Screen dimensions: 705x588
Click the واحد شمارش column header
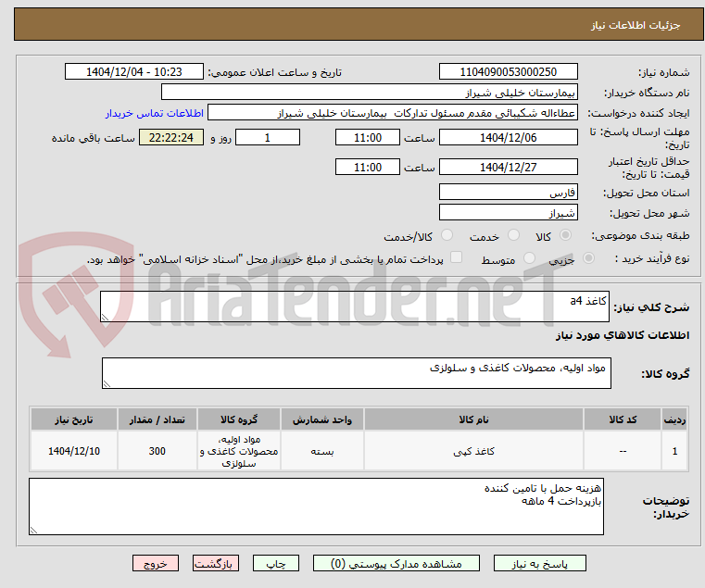coord(322,419)
